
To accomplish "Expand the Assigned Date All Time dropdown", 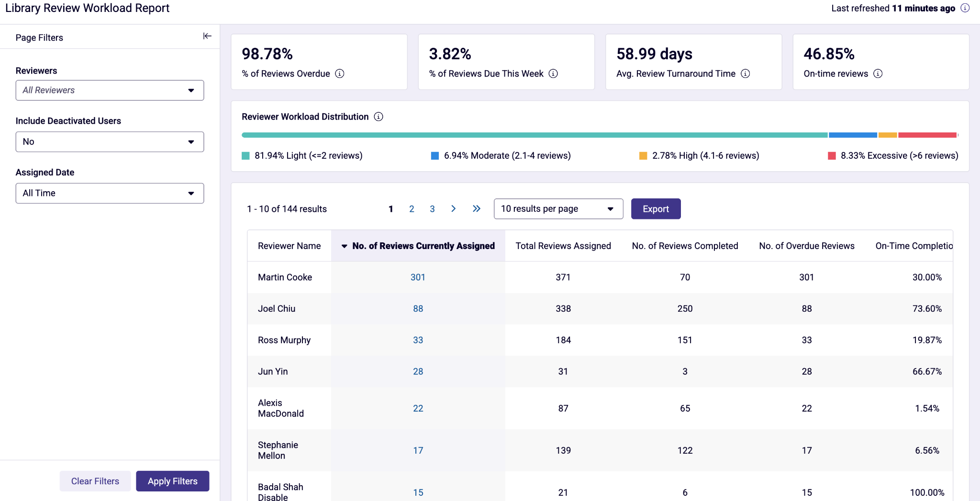I will coord(110,193).
